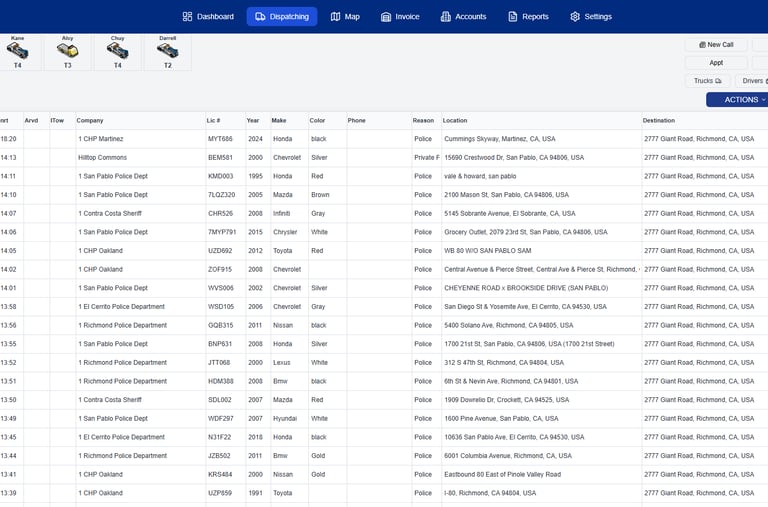Open the Reports tab

point(528,17)
